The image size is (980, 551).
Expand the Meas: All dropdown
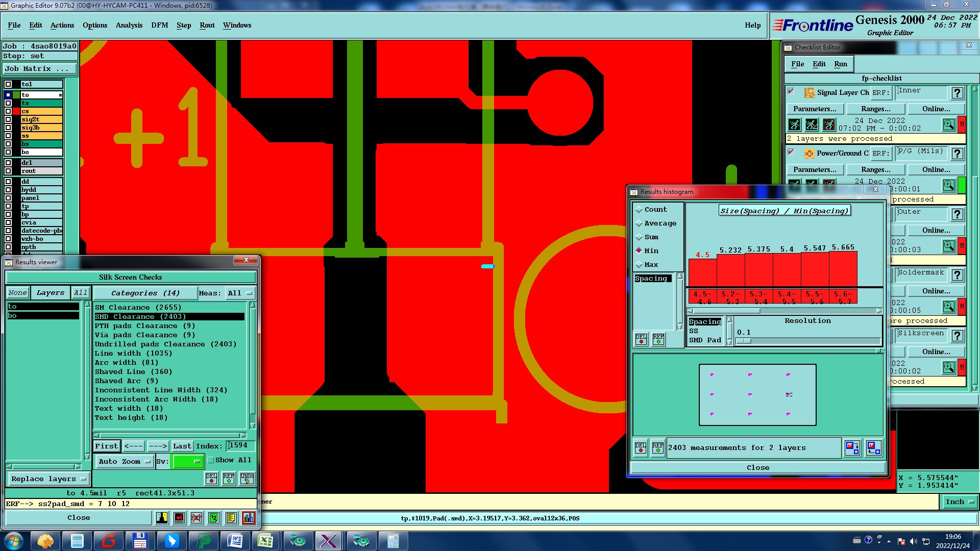click(x=240, y=293)
